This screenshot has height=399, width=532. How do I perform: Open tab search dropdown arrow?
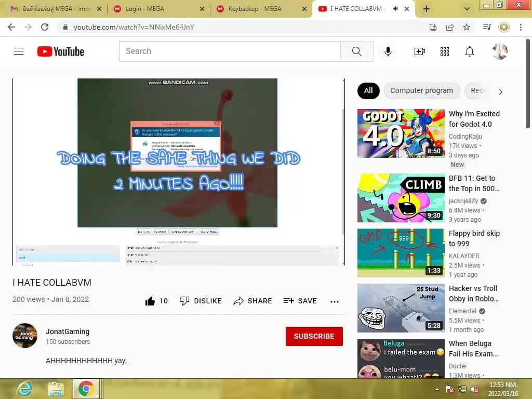point(467,9)
